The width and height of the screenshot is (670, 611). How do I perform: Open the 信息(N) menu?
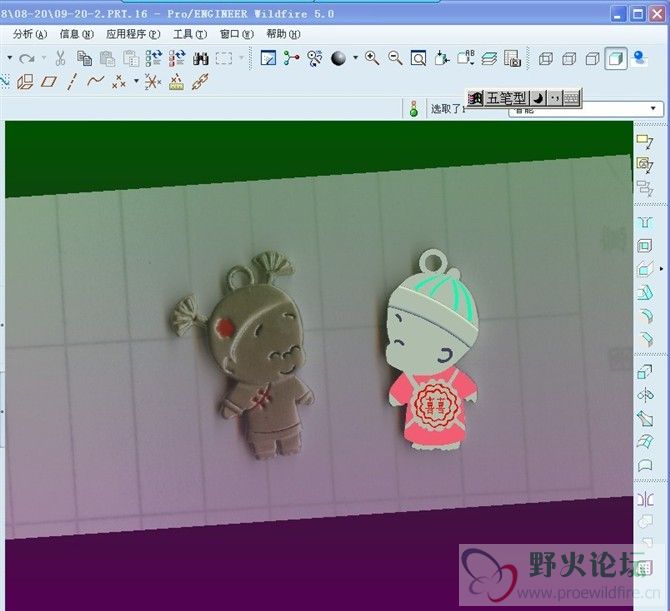click(76, 34)
